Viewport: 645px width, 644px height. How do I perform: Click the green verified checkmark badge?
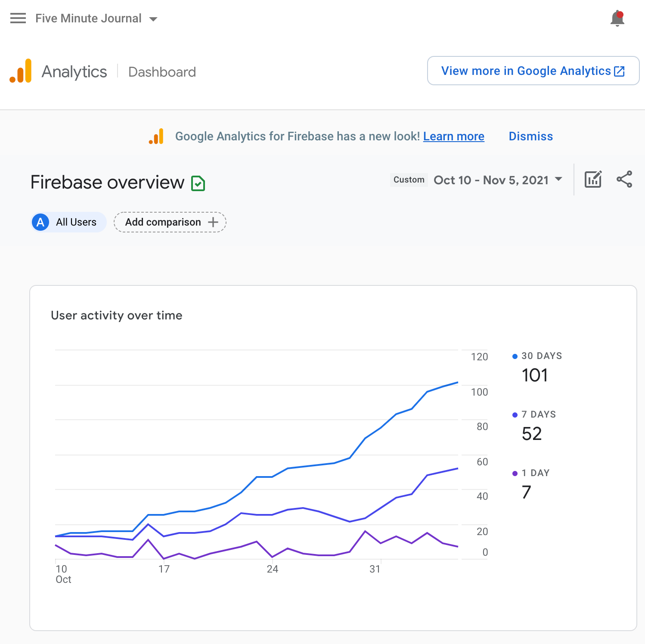(x=198, y=183)
